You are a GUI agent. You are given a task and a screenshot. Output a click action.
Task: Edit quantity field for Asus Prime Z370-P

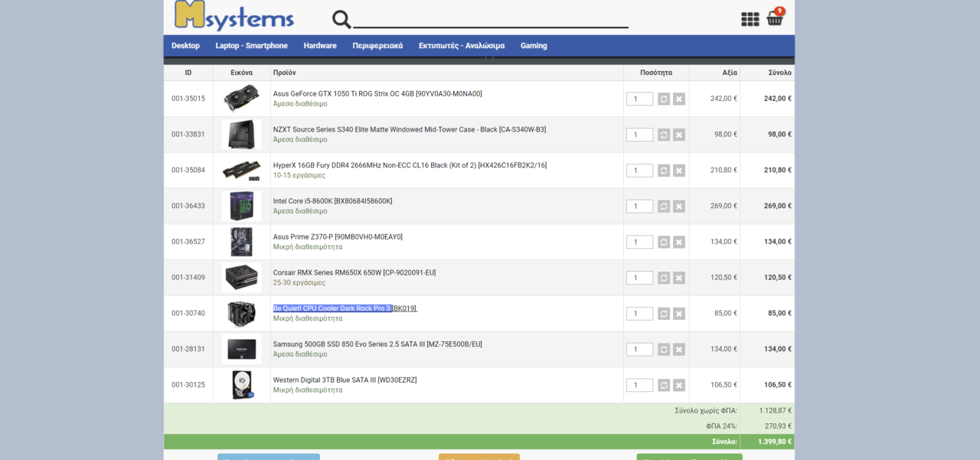640,242
